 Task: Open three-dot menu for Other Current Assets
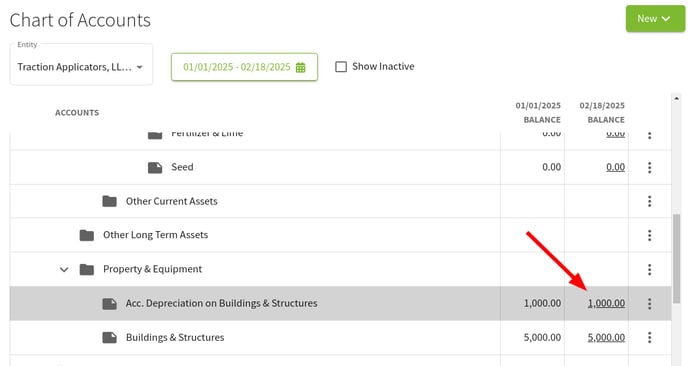[649, 201]
